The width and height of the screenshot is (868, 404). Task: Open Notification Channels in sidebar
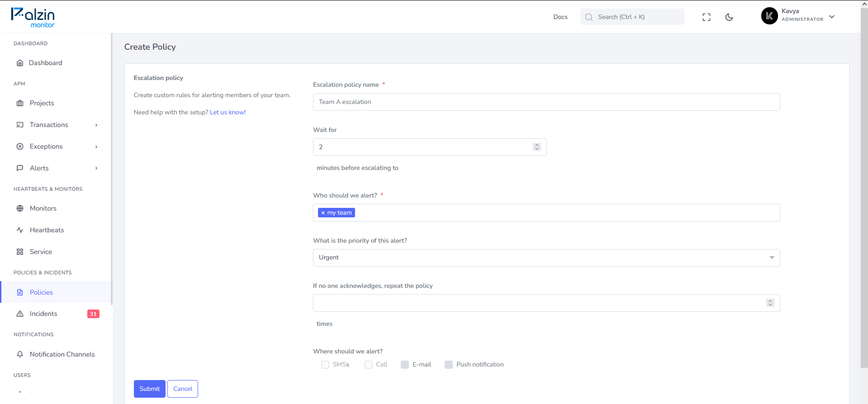pyautogui.click(x=57, y=354)
